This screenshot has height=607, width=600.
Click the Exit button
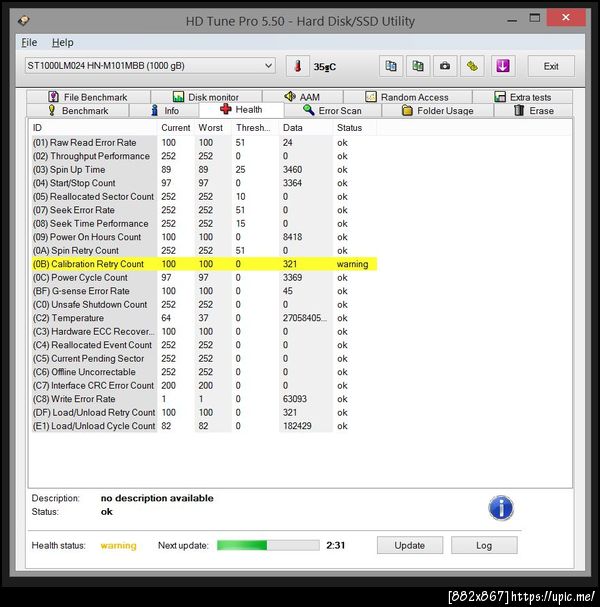click(x=551, y=66)
